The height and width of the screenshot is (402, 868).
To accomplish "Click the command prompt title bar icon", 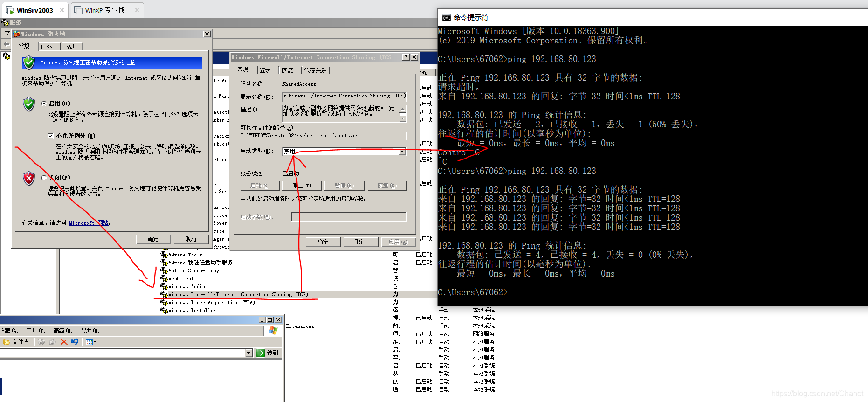I will click(x=446, y=18).
